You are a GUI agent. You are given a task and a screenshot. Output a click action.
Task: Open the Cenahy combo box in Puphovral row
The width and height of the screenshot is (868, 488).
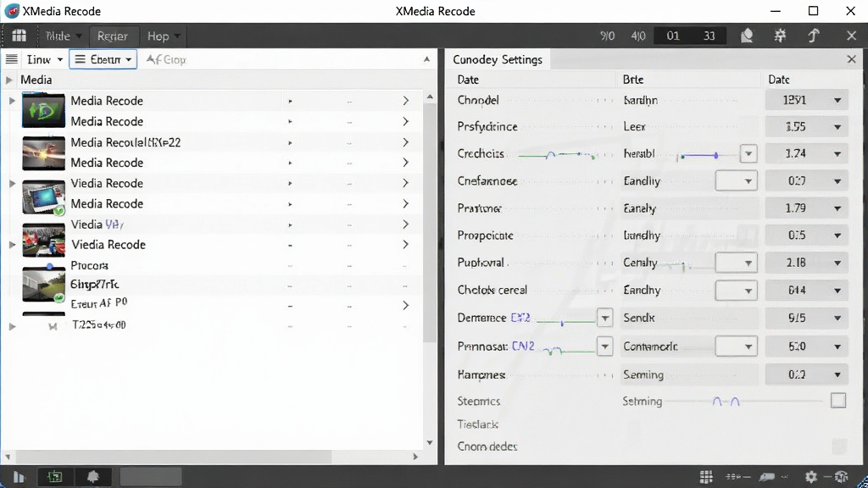[736, 263]
